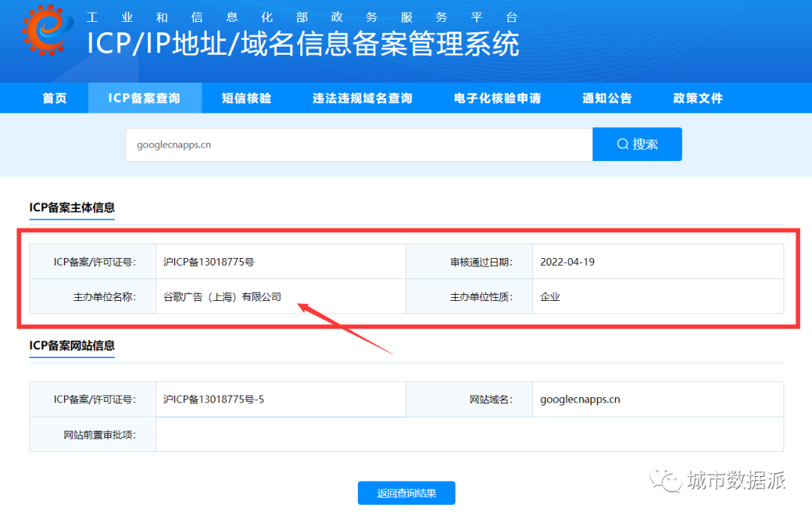Select 谷歌广告（上海）有限公司 organizer name
The height and width of the screenshot is (516, 812).
coord(222,296)
